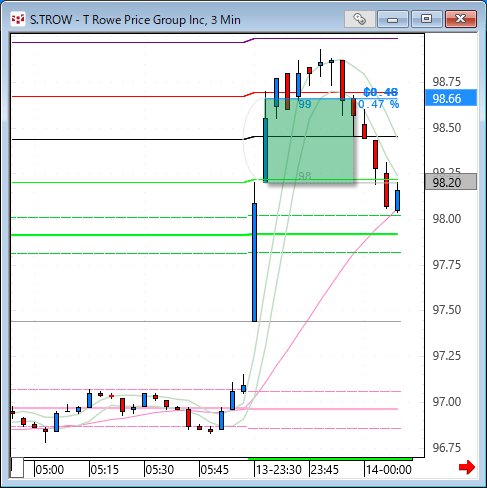Click the 98.00 price scale label

pyautogui.click(x=447, y=219)
